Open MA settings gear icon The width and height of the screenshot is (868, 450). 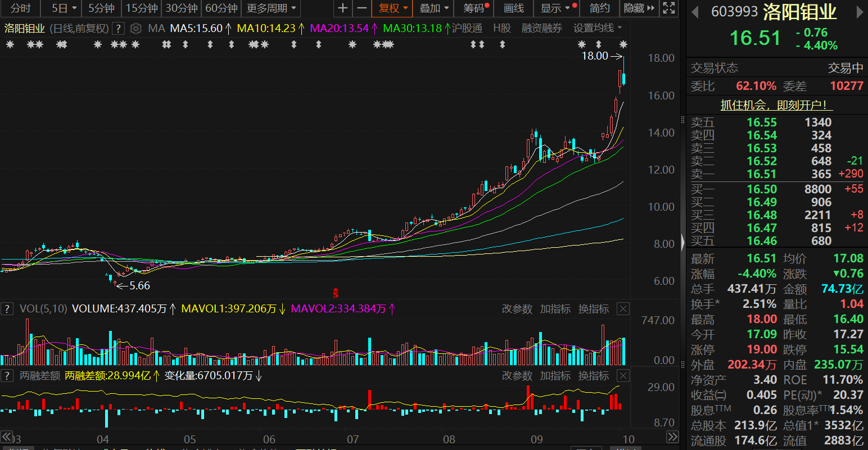[x=135, y=29]
